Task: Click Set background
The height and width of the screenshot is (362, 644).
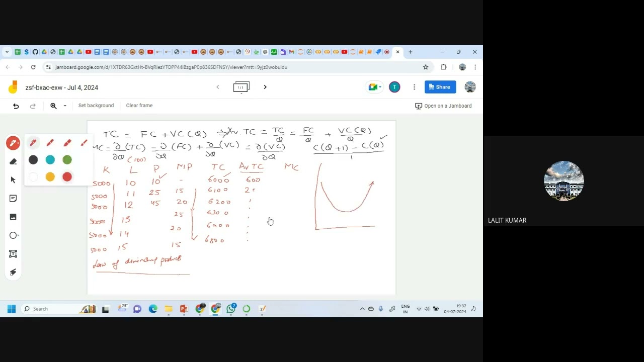Action: (x=96, y=106)
